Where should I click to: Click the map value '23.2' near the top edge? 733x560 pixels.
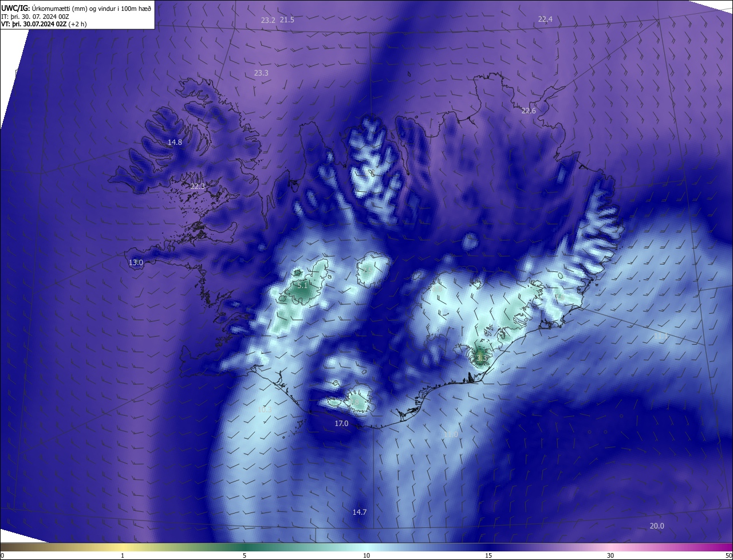tap(268, 20)
